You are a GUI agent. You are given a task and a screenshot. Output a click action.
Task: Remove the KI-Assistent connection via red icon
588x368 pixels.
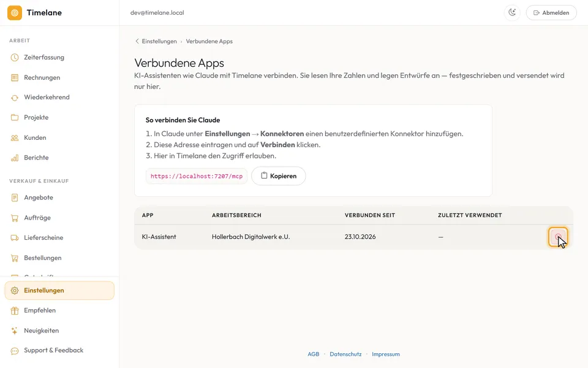click(x=557, y=237)
